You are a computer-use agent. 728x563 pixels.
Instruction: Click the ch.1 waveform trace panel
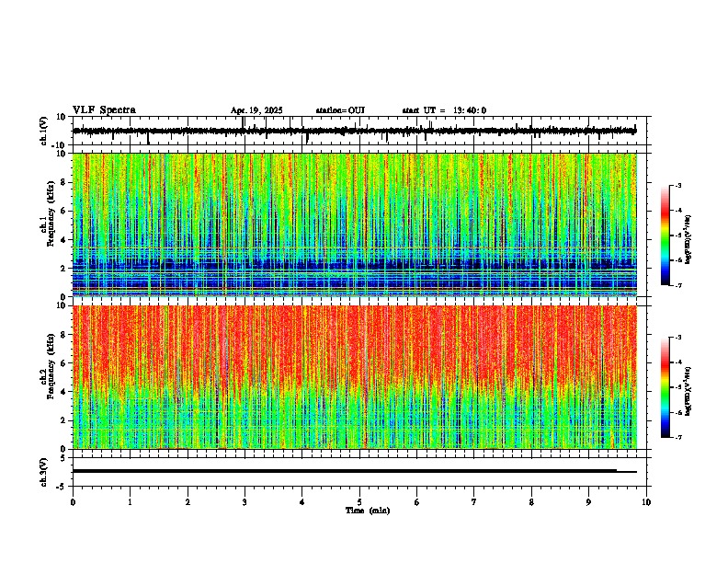358,131
